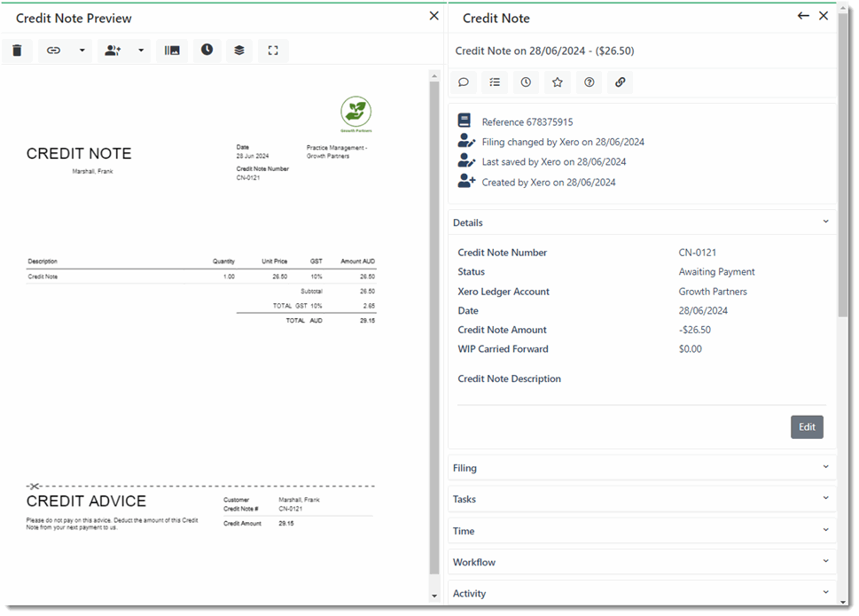This screenshot has height=616, width=859.
Task: Click the Growth Partners logo in preview
Action: pos(356,113)
